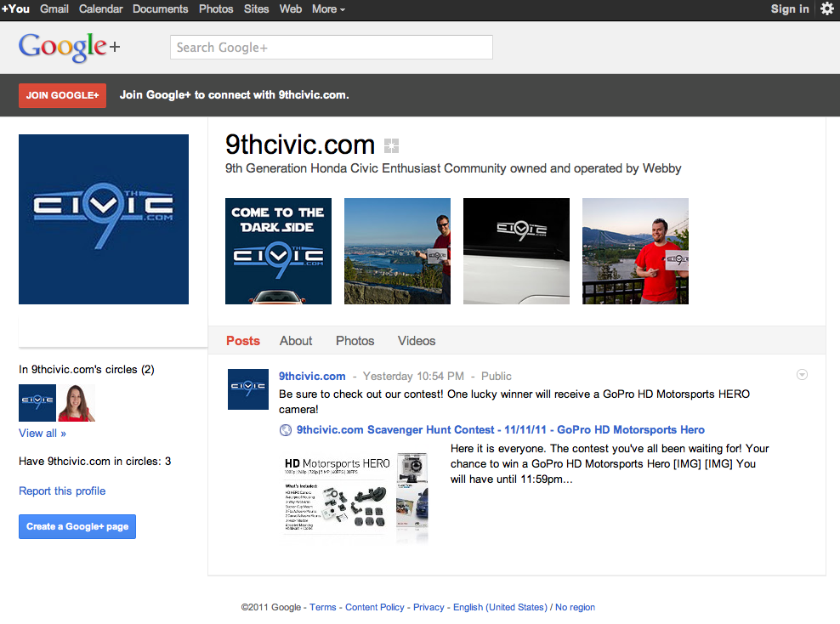Click the 9th Generation Honda Civic tagline

[x=453, y=168]
